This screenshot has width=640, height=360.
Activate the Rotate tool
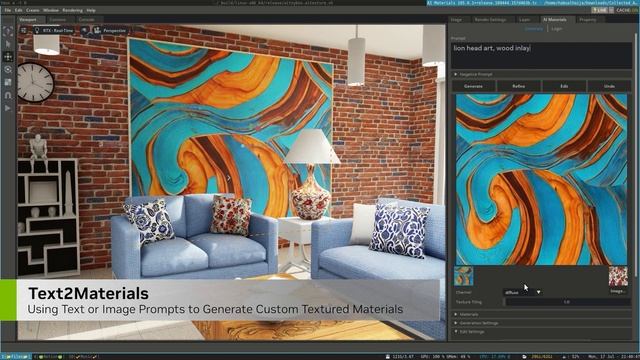coord(8,69)
